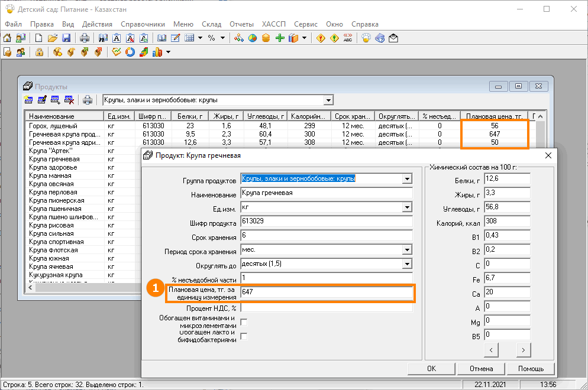
Task: Open the 'Ед.изм.' dropdown in dialog
Action: (x=407, y=207)
